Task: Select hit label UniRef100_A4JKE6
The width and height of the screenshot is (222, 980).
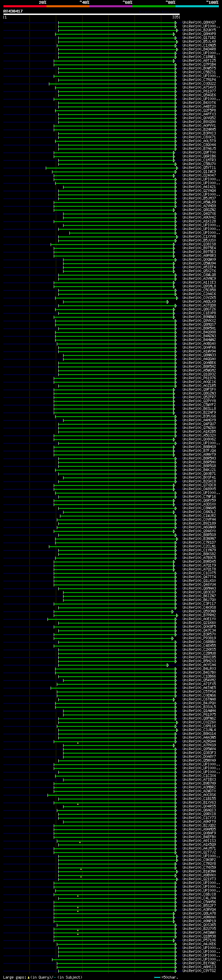Action: tap(199, 944)
